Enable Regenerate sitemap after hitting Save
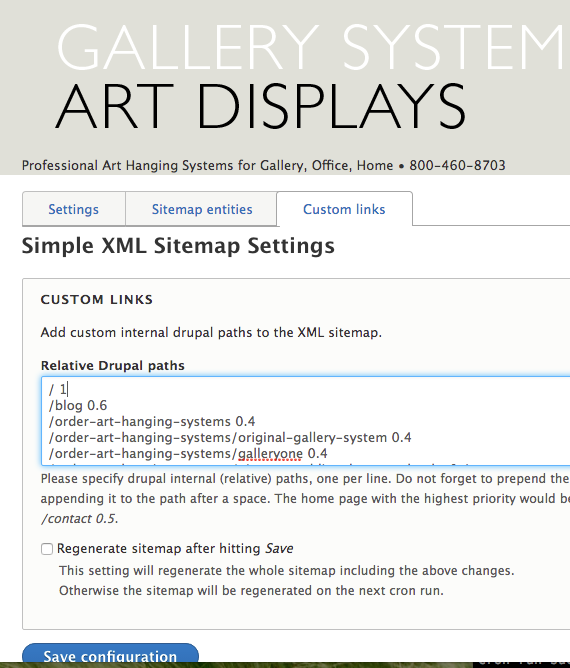The height and width of the screenshot is (668, 570). tap(47, 549)
